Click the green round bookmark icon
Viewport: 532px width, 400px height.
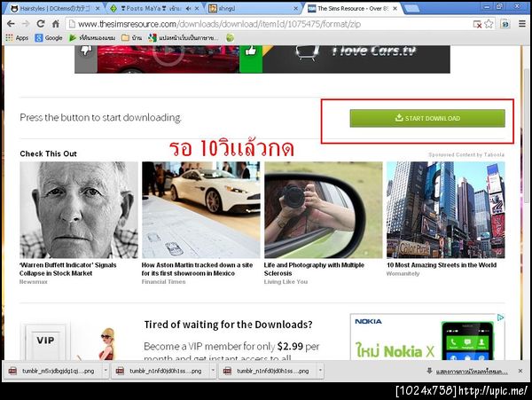click(x=230, y=37)
